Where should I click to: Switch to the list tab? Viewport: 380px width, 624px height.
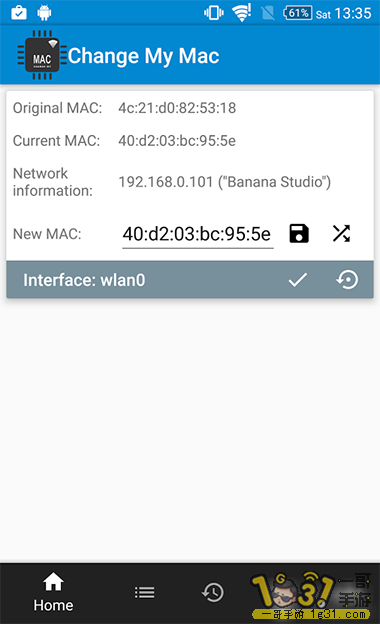144,593
